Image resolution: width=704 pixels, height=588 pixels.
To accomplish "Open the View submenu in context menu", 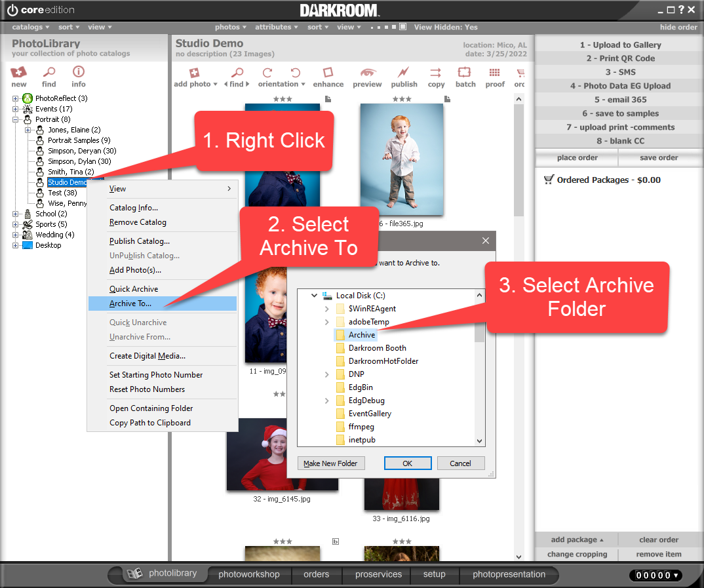I will point(162,189).
